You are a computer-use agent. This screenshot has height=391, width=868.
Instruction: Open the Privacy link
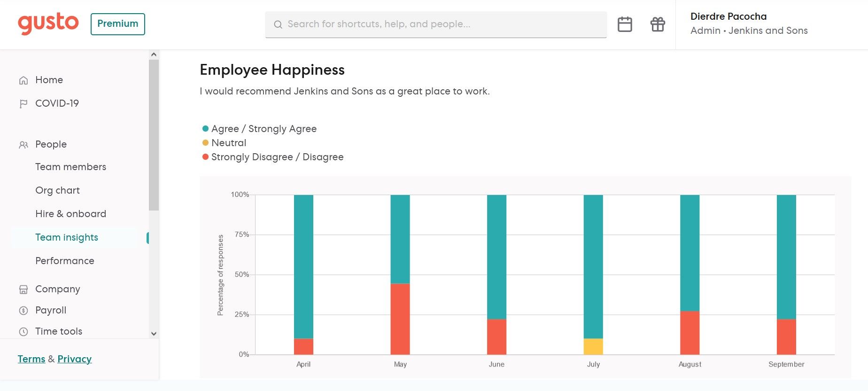tap(74, 359)
